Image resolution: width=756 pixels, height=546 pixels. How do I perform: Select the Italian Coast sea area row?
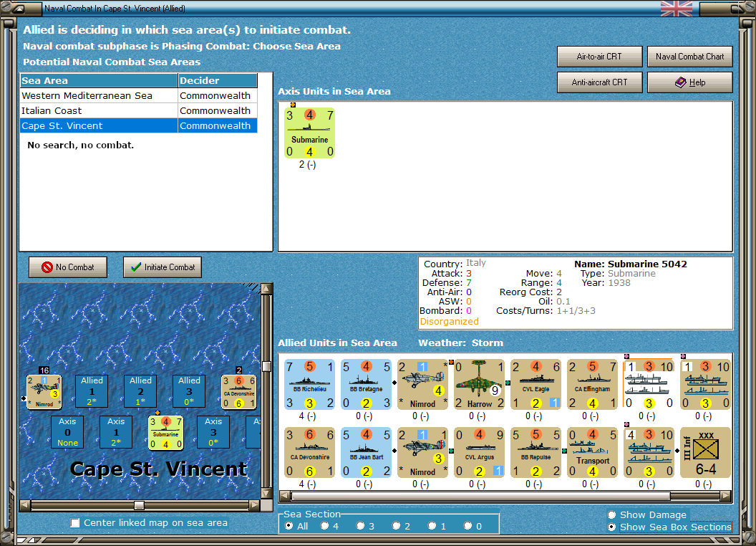pos(139,110)
